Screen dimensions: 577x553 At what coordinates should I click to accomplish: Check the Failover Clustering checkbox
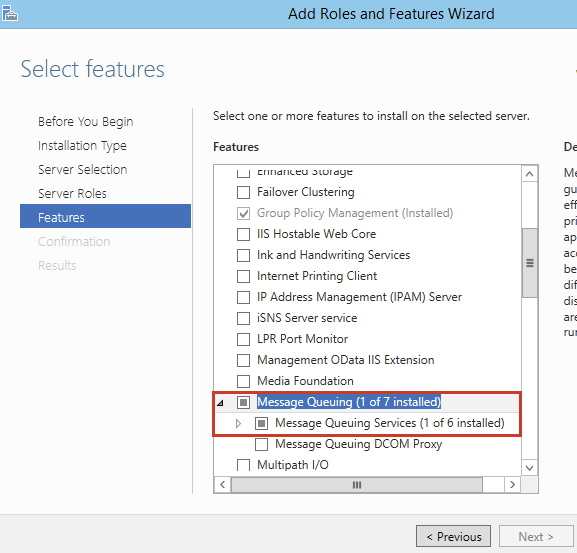click(243, 192)
